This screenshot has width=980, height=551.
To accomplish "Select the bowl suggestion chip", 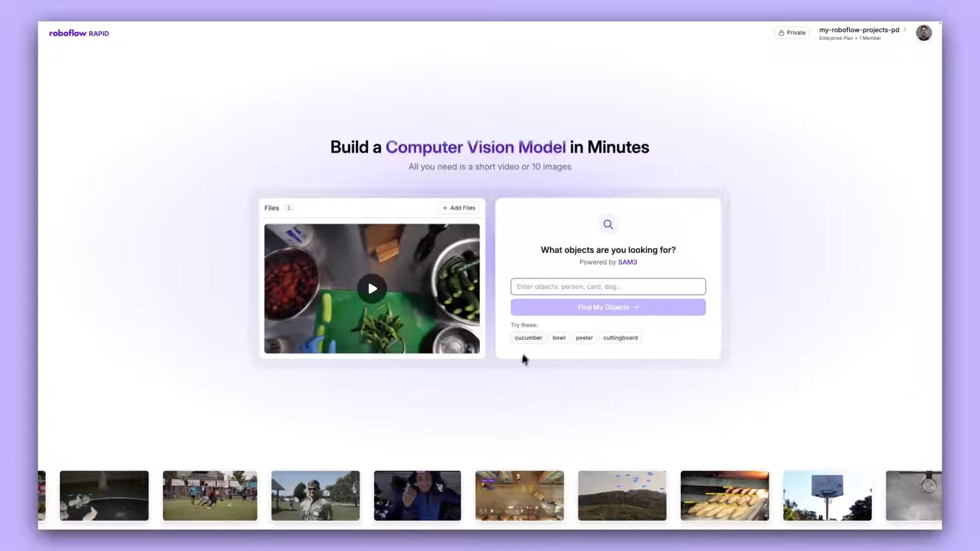I will [x=559, y=338].
